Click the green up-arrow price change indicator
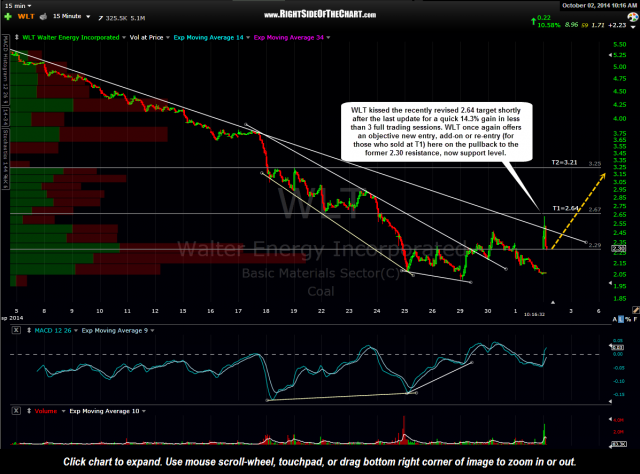 tap(533, 21)
